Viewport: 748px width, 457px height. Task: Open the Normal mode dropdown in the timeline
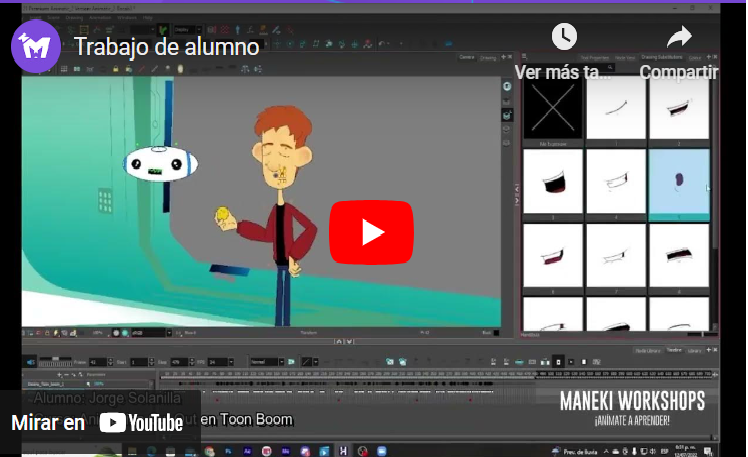[267, 362]
